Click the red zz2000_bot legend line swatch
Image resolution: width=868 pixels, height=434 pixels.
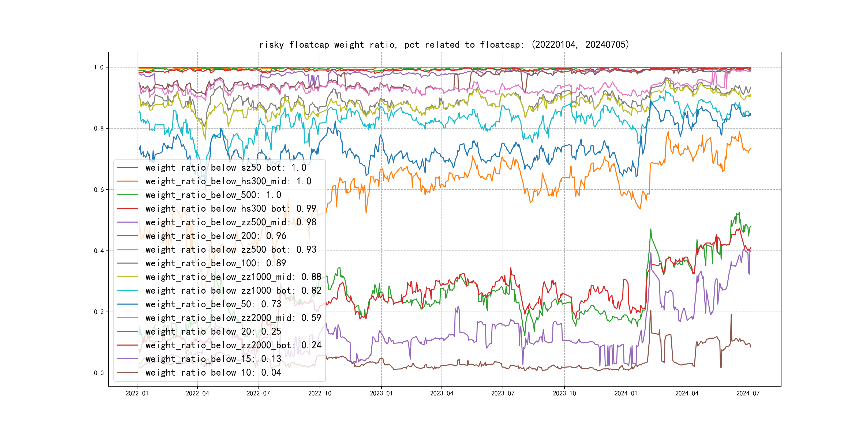127,345
